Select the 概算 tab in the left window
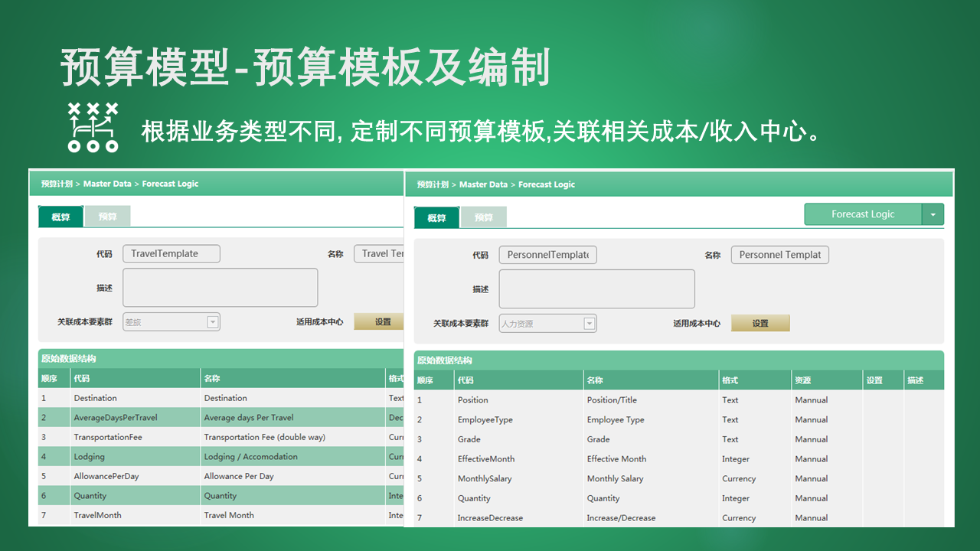The image size is (980, 551). pos(60,217)
